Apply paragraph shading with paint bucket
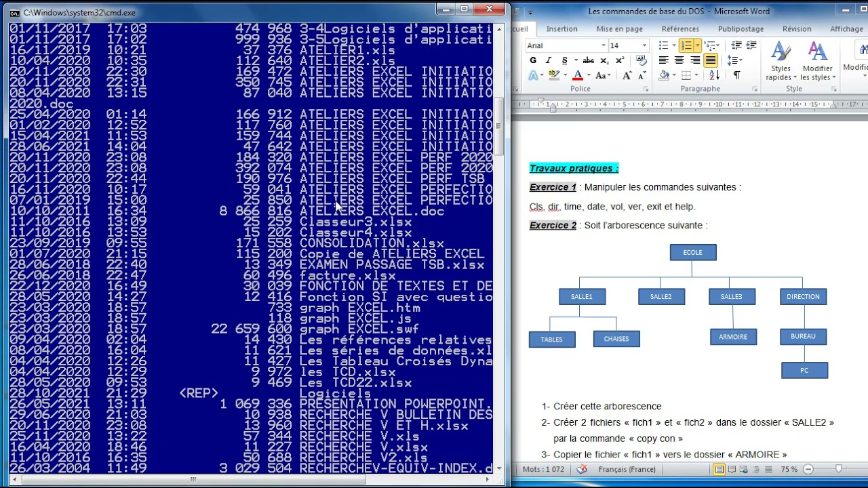The width and height of the screenshot is (868, 488). [664, 75]
